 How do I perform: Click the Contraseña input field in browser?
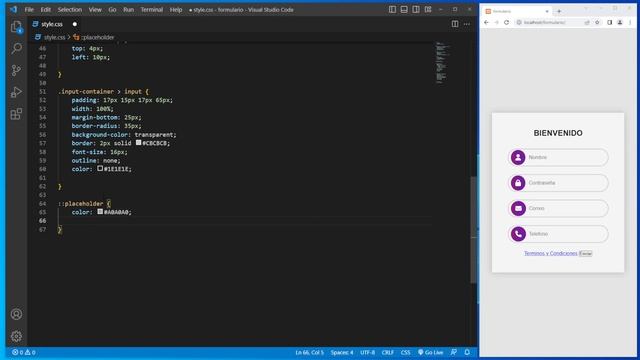tap(558, 183)
